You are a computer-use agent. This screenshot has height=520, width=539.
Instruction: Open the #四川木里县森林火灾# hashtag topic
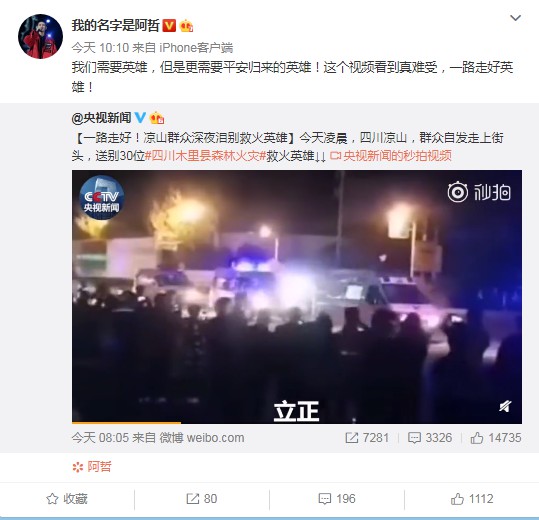pos(206,156)
